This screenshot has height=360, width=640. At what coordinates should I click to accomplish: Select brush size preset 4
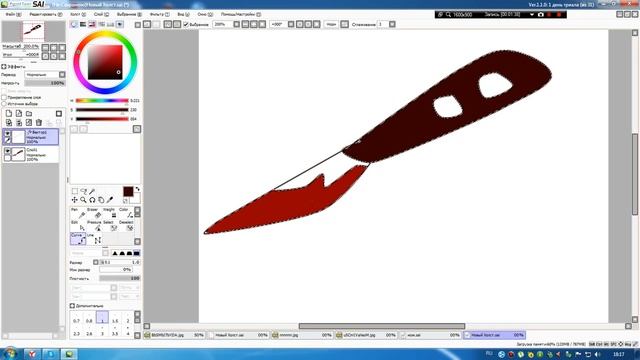[x=128, y=331]
